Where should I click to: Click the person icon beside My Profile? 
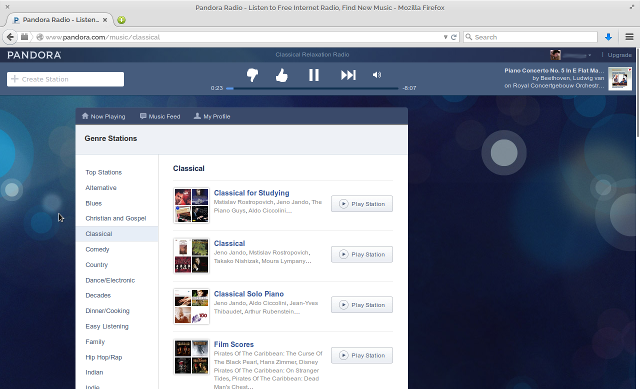(x=197, y=116)
